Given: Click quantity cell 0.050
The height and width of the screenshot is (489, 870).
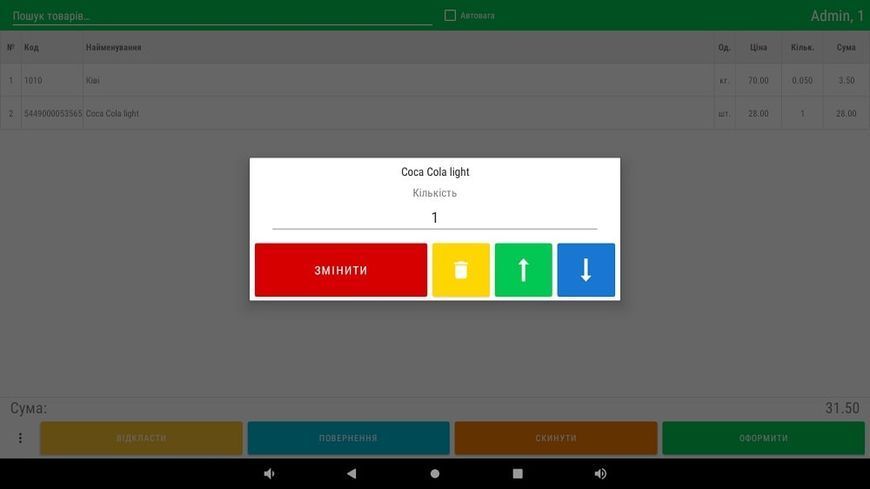Looking at the screenshot, I should click(802, 80).
